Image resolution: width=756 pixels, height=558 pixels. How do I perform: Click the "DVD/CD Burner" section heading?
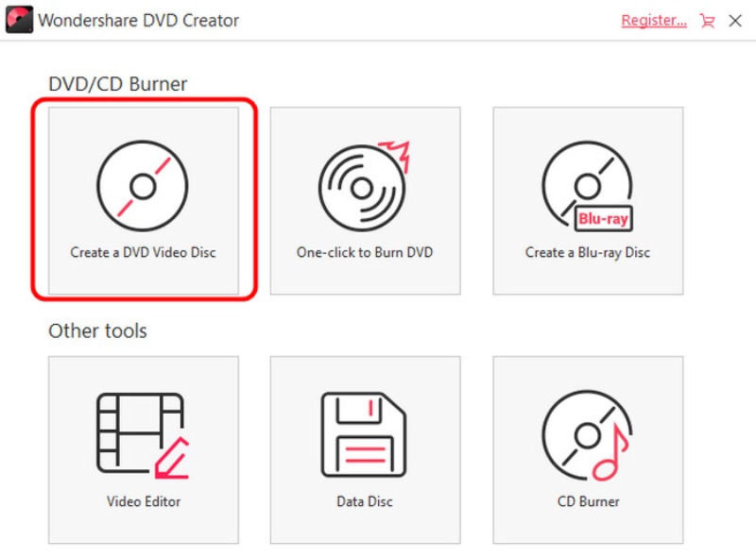[118, 84]
